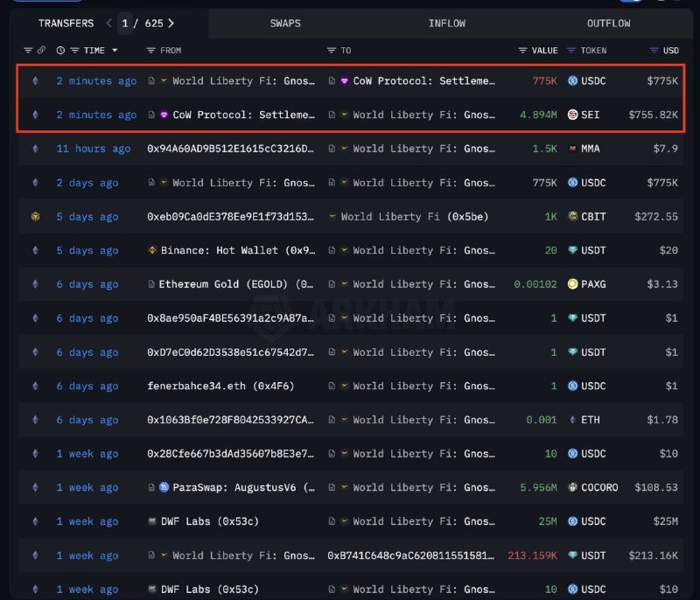Open the fenerbahce34.eth address
The width and height of the screenshot is (700, 600).
coord(220,386)
